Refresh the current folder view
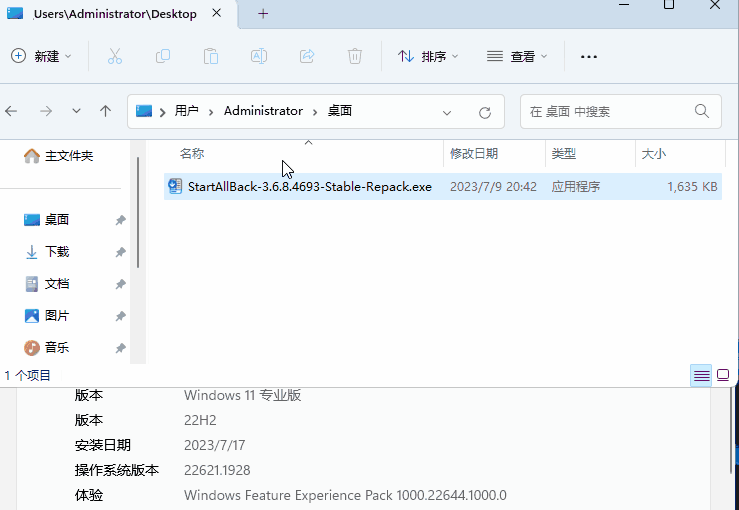 [x=485, y=112]
